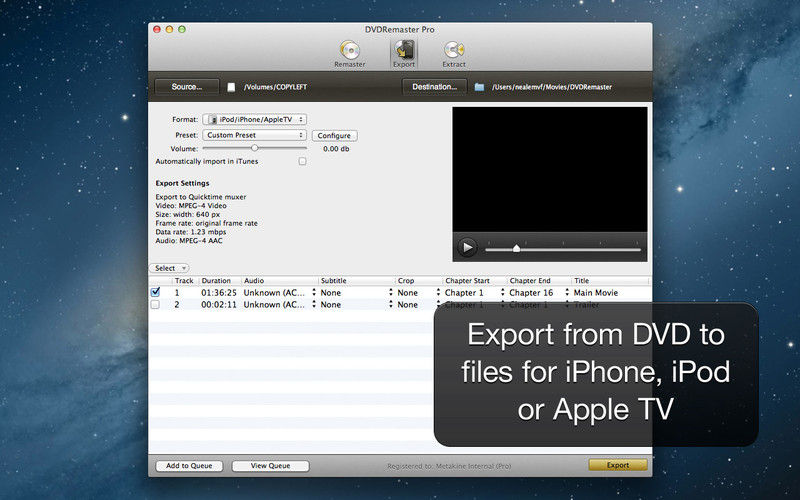The height and width of the screenshot is (500, 800).
Task: Check the track 2 checkbox
Action: [x=156, y=305]
